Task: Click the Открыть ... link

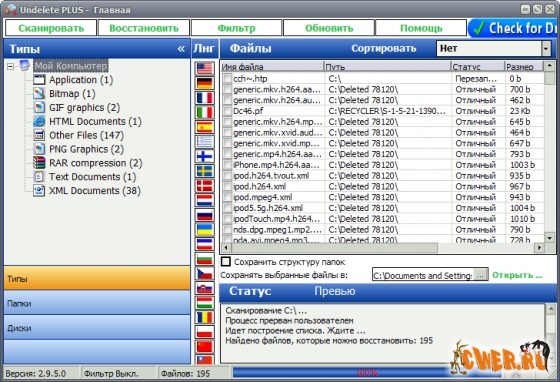Action: coord(517,275)
